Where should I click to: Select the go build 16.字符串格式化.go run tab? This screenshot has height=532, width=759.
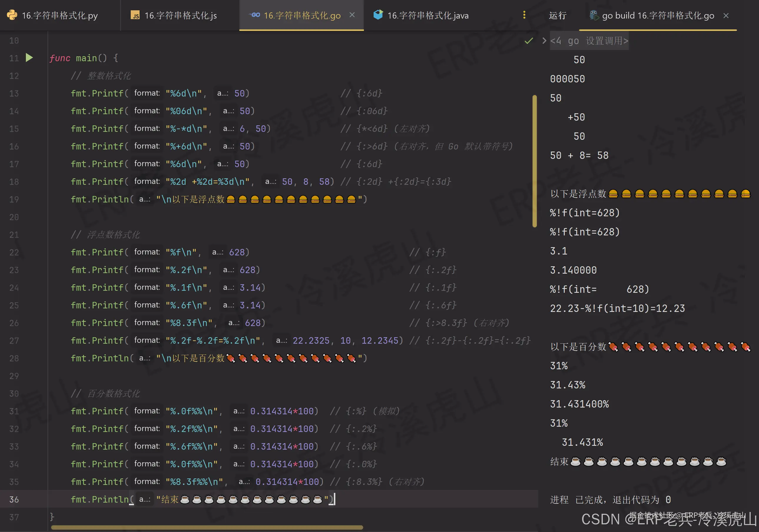658,16
